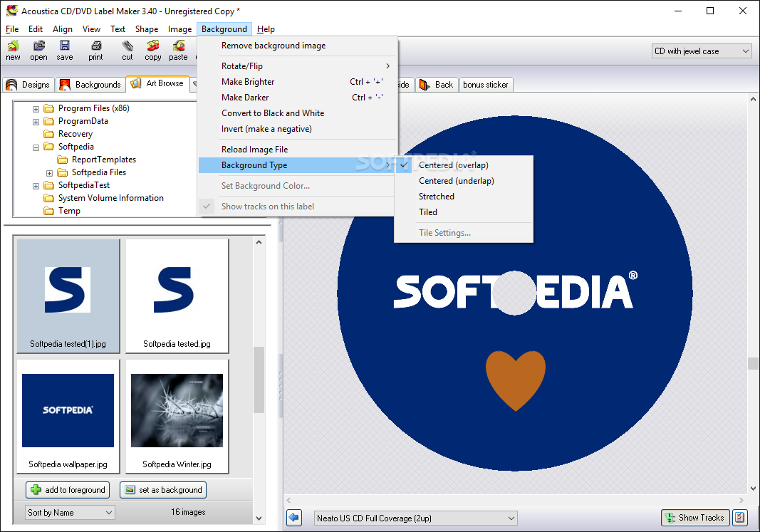The height and width of the screenshot is (532, 760).
Task: Click the blue back arrow icon below canvas
Action: click(294, 518)
